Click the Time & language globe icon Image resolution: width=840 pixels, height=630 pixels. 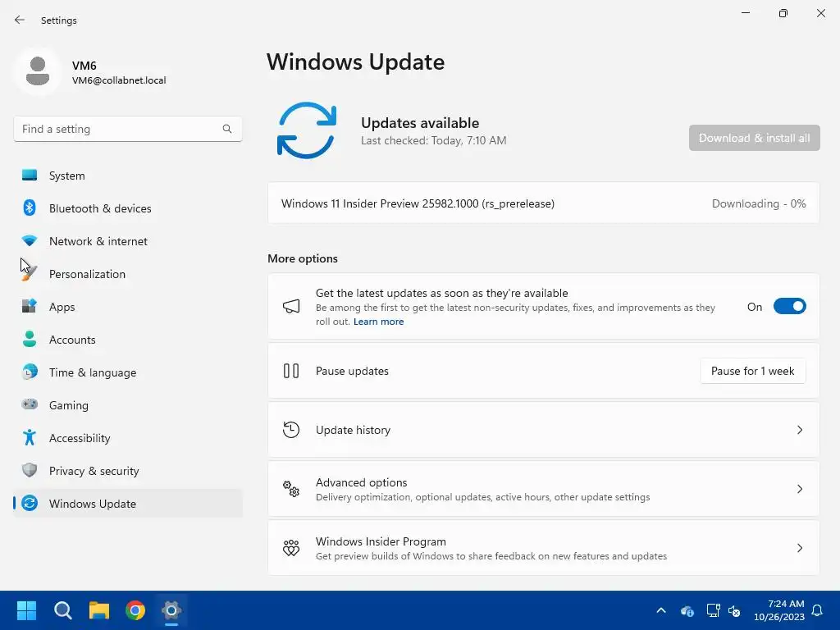click(30, 372)
